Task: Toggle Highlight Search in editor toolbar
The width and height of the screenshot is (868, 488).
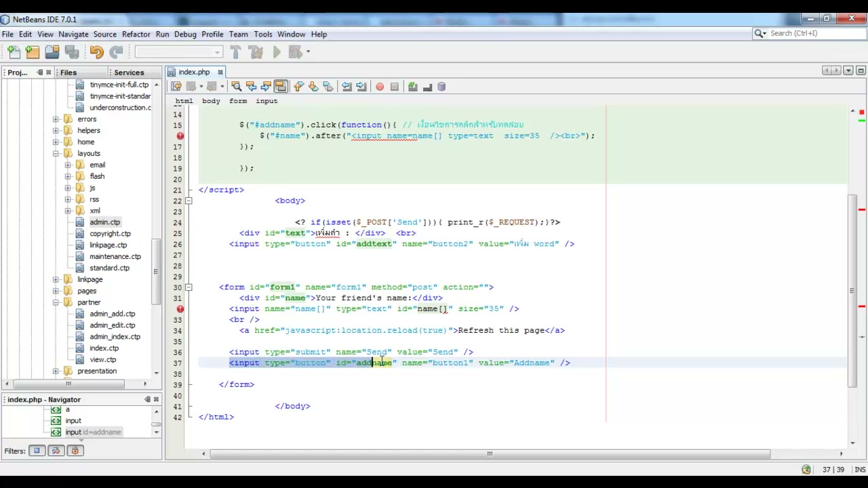Action: coord(281,87)
